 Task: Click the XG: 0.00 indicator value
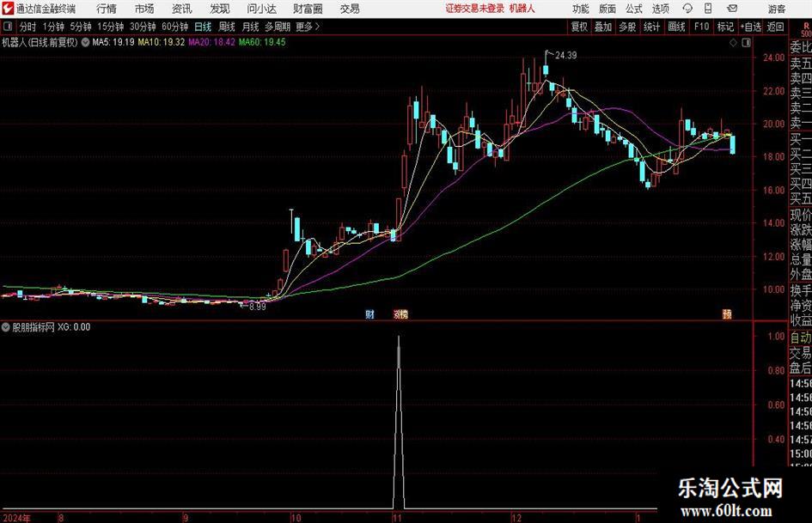tap(74, 327)
